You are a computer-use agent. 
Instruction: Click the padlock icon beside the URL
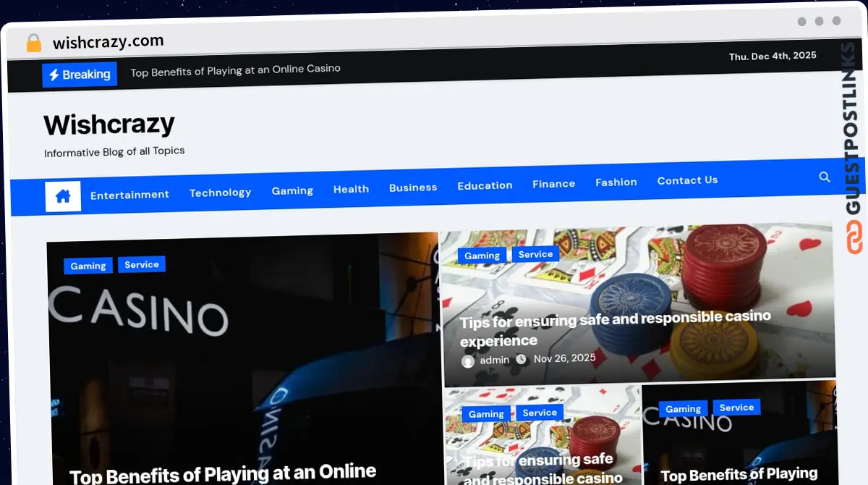pyautogui.click(x=33, y=43)
